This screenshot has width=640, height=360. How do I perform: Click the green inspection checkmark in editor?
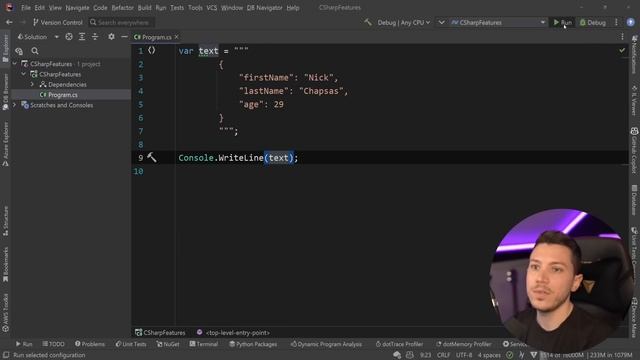622,50
